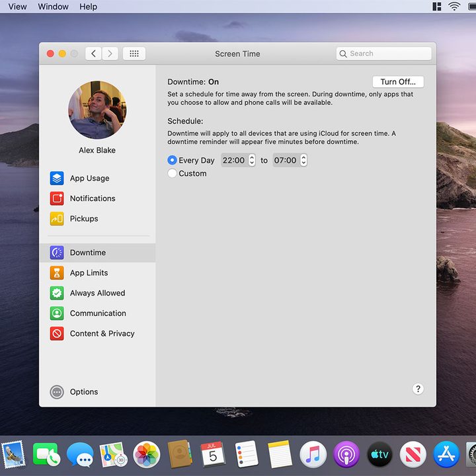Open the Help menu

89,7
